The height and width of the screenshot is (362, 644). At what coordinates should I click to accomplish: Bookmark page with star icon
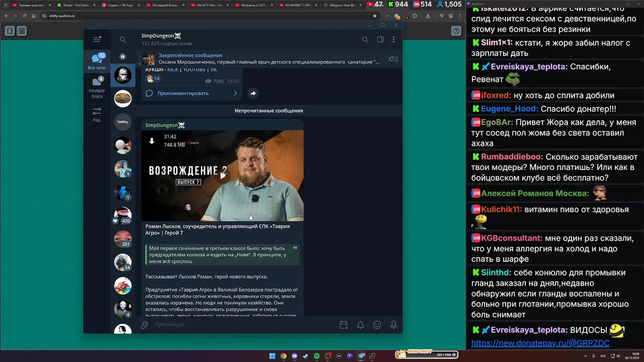pos(374,16)
